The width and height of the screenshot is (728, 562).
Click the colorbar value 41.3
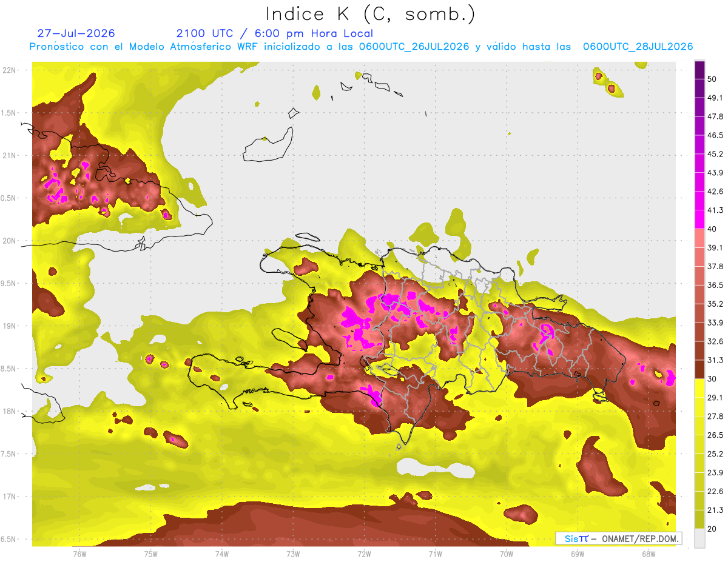point(715,210)
